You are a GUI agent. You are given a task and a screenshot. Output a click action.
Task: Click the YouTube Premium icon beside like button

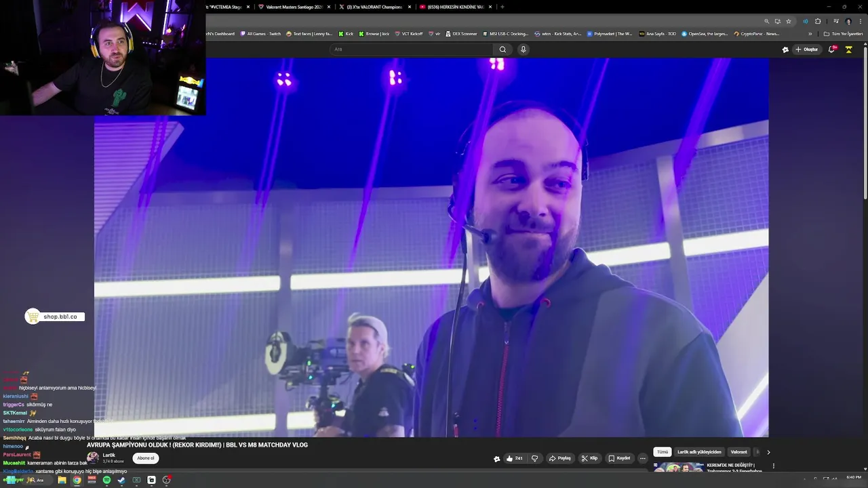[x=496, y=459]
